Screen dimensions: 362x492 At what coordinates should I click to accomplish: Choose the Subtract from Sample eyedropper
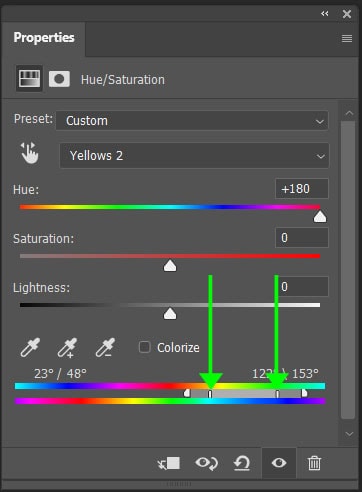(x=105, y=348)
